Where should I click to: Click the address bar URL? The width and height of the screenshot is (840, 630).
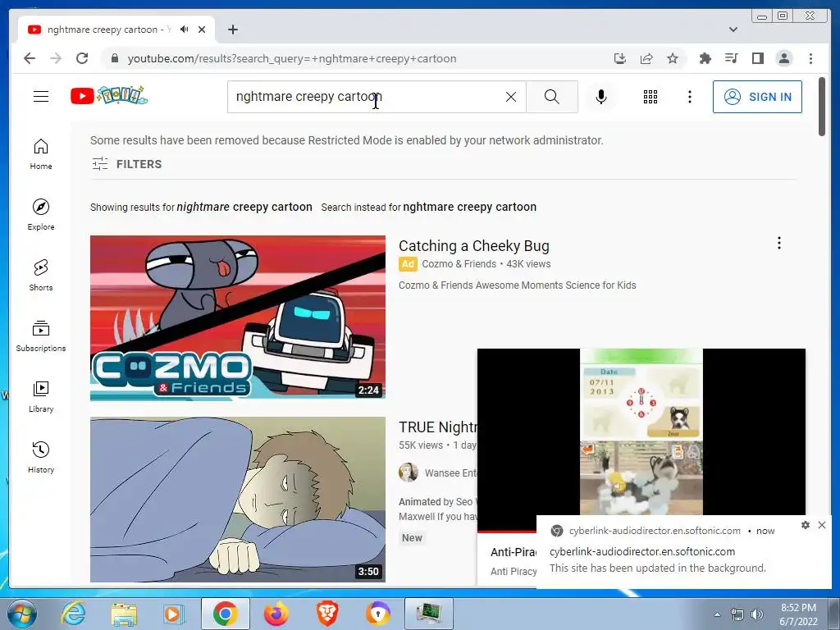[x=292, y=59]
